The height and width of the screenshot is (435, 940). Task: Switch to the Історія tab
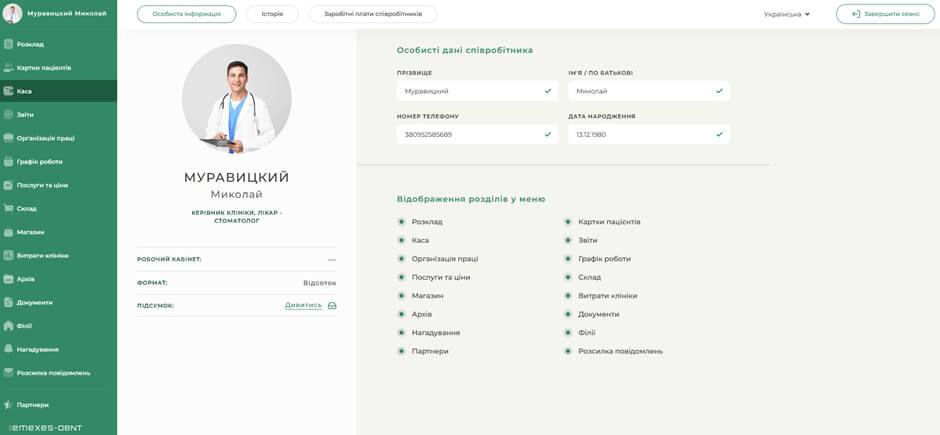[272, 14]
